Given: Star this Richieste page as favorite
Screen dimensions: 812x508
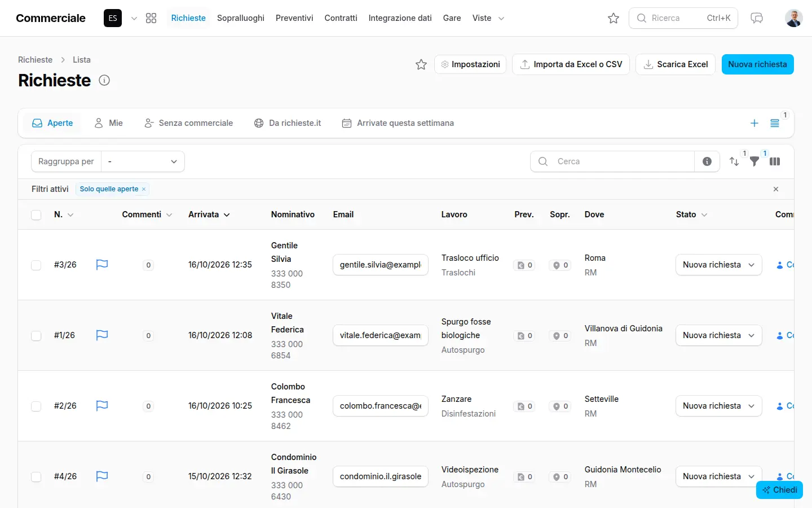Looking at the screenshot, I should pyautogui.click(x=421, y=64).
